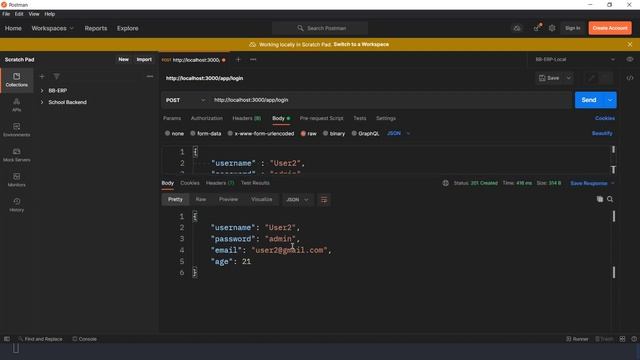Select the GraphQL body type
This screenshot has height=360, width=640.
365,133
